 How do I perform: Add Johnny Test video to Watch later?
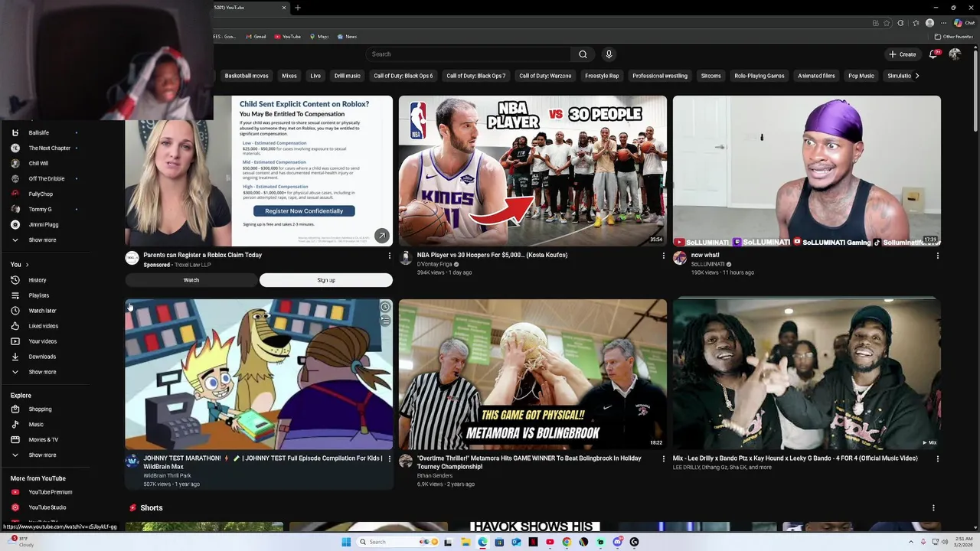[x=385, y=308]
